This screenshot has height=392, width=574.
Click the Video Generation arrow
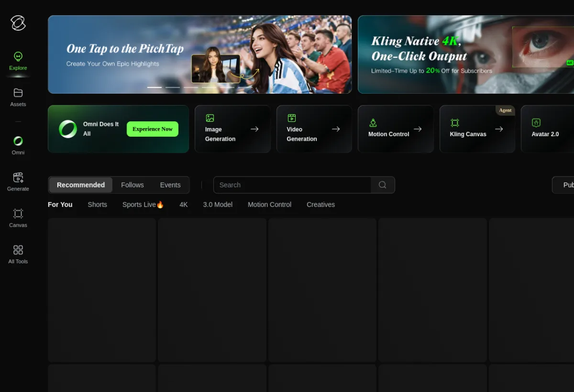point(336,129)
